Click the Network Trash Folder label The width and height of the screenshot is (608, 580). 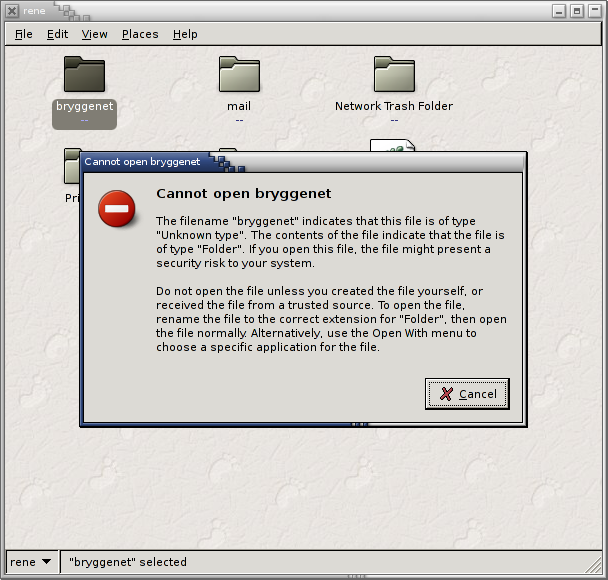394,106
